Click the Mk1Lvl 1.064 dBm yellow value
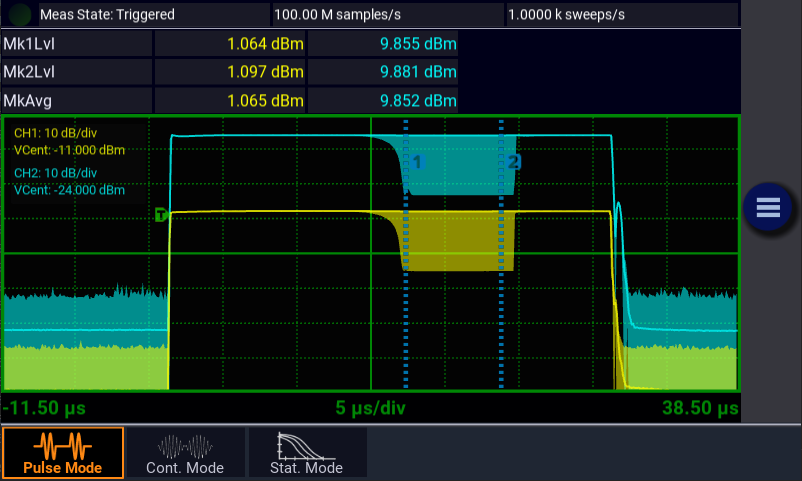 point(264,44)
